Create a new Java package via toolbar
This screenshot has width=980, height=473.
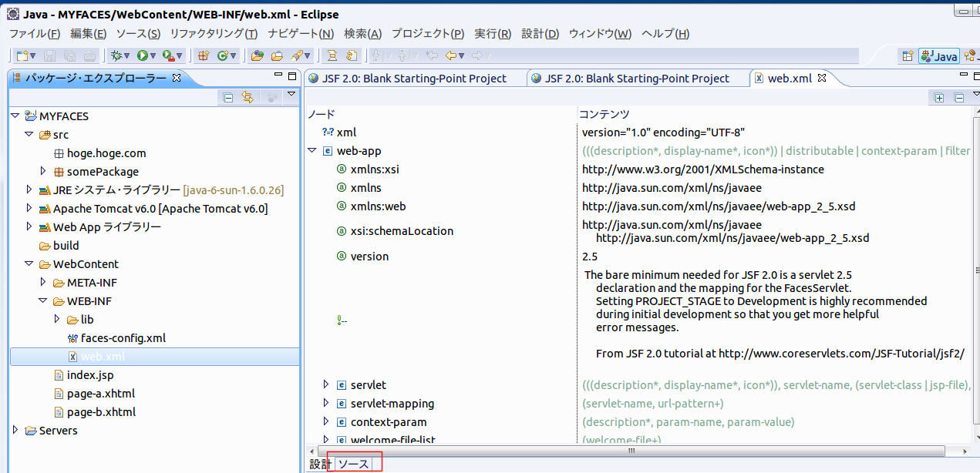pyautogui.click(x=204, y=55)
